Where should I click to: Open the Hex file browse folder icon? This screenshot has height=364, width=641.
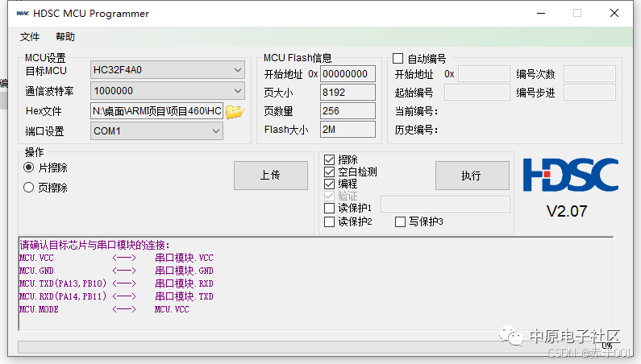coord(235,111)
